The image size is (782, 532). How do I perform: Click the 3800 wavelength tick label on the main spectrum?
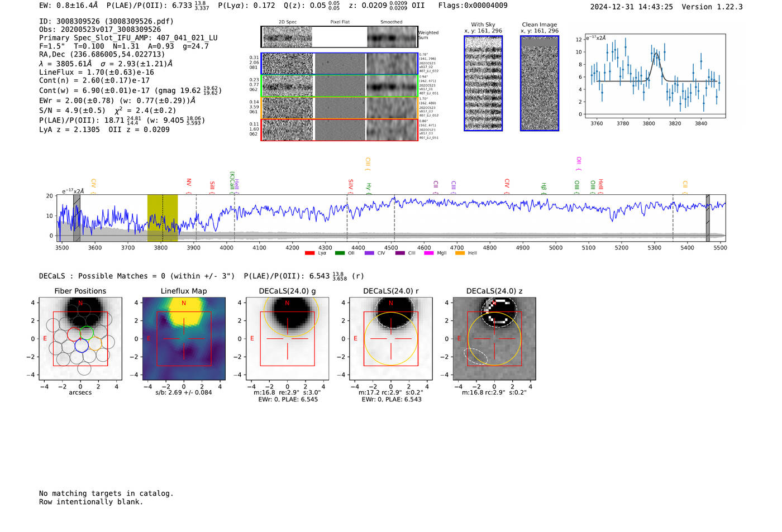click(x=160, y=248)
